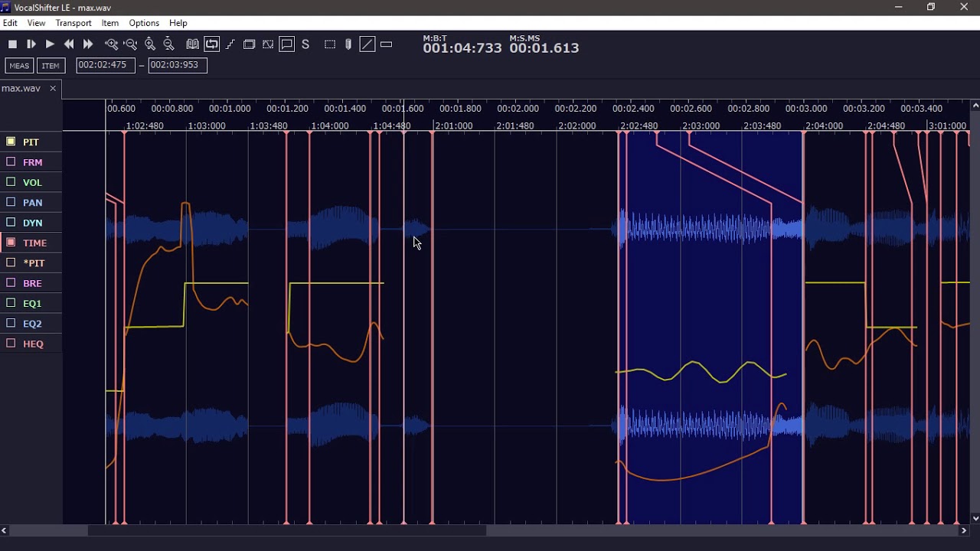Toggle the PIT parameter checkbox
The image size is (980, 551).
11,142
